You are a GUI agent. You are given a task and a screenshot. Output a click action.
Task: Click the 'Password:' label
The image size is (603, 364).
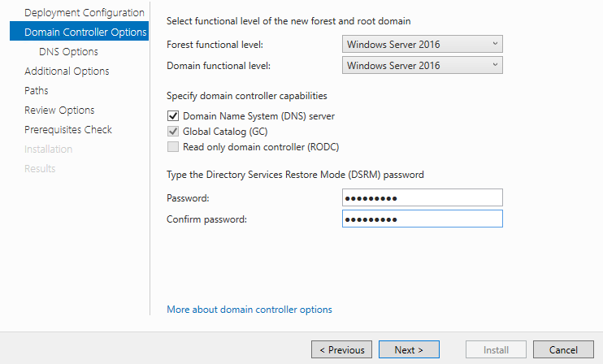pos(188,198)
